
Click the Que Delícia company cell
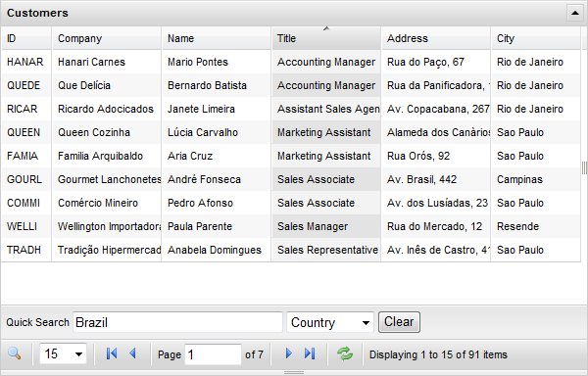click(x=107, y=85)
